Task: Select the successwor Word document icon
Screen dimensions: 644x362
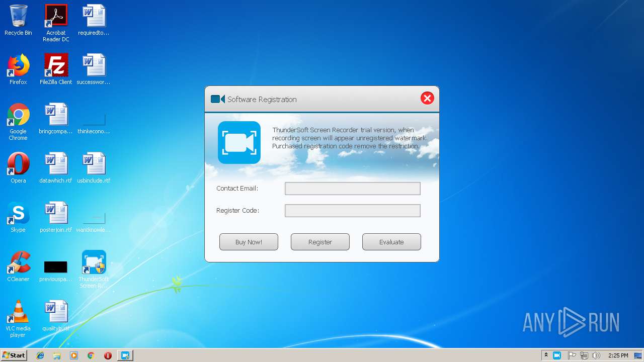Action: [94, 69]
